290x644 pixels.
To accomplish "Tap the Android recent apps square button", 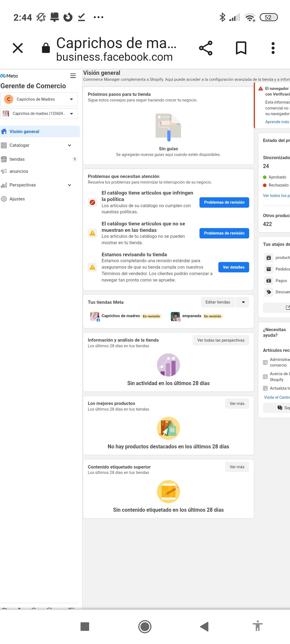I will [85, 627].
